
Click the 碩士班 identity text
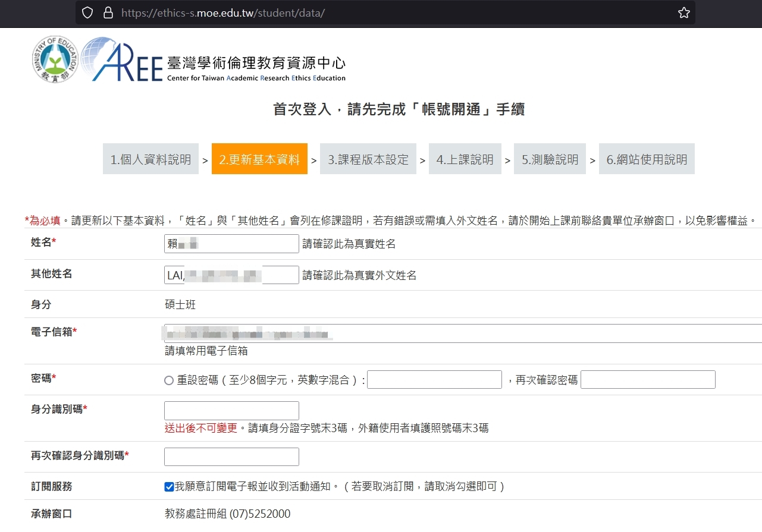point(180,305)
